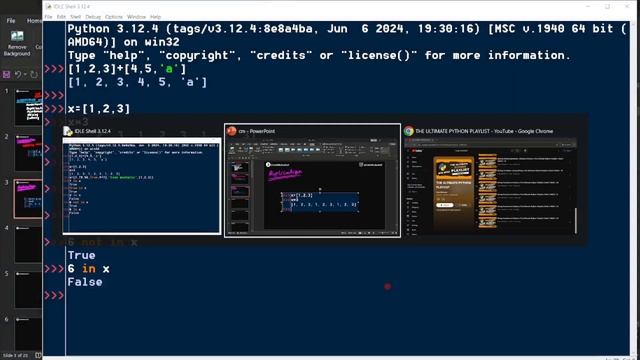Viewport: 640px width, 360px height.
Task: Open the Debug menu in IDLE
Action: (93, 17)
